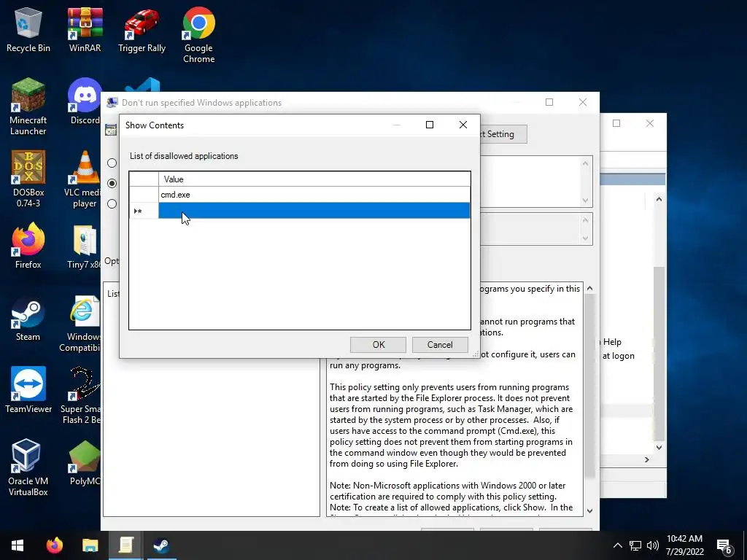Switch to Steam in the taskbar

pyautogui.click(x=161, y=545)
